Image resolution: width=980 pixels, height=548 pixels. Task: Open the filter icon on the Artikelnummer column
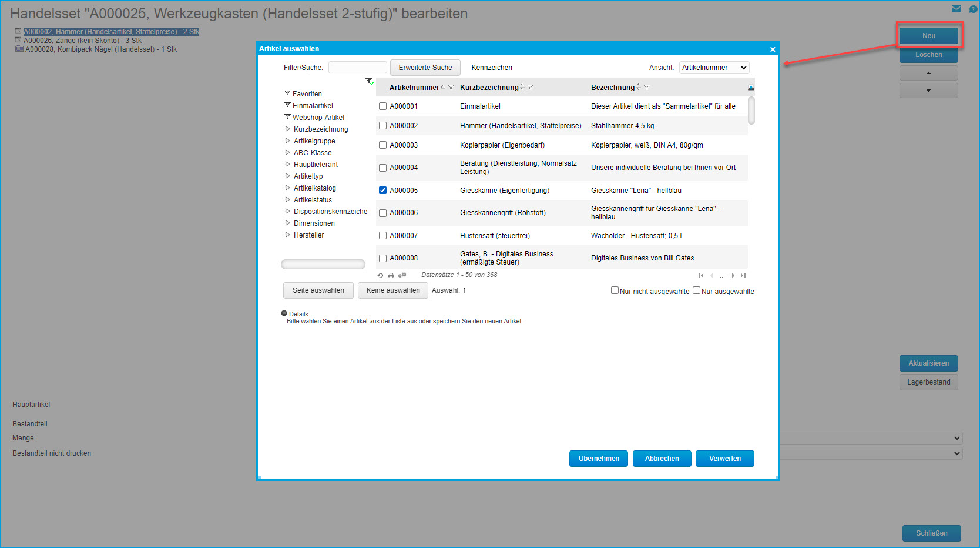pyautogui.click(x=451, y=88)
